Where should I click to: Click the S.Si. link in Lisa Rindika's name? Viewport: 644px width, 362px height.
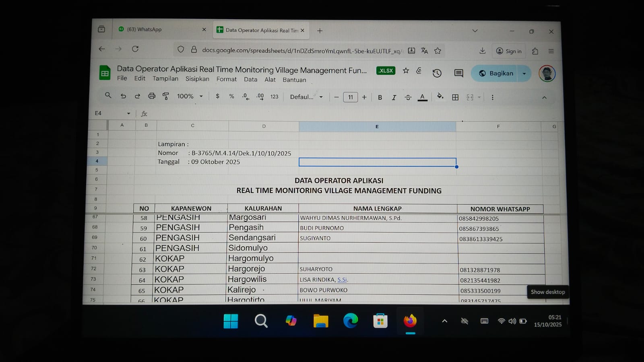tap(342, 280)
